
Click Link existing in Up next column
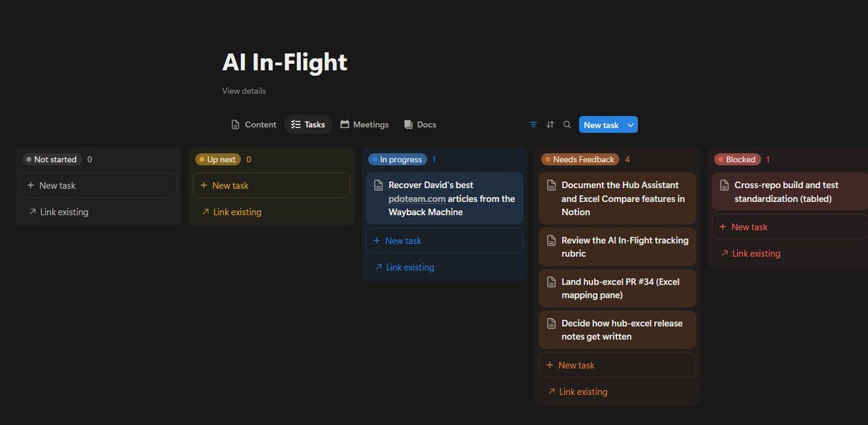click(x=231, y=212)
